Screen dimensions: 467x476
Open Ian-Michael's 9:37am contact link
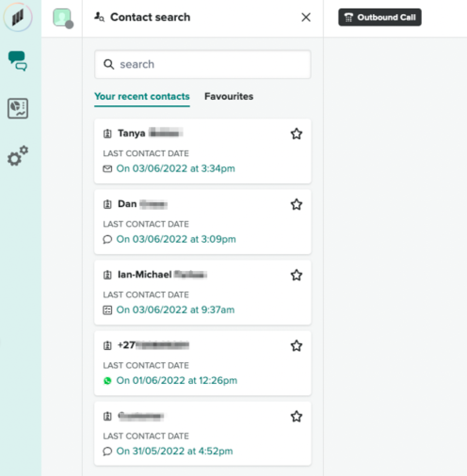point(175,310)
